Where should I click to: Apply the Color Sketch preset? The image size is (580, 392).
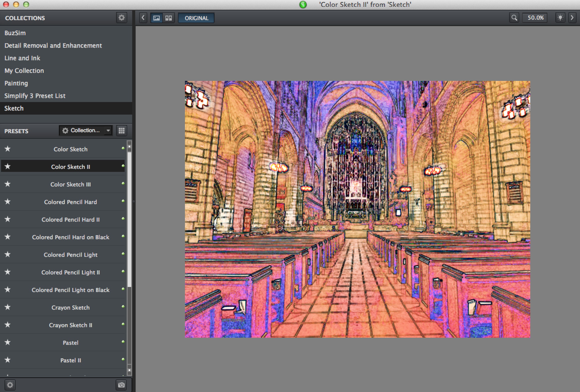click(x=63, y=149)
